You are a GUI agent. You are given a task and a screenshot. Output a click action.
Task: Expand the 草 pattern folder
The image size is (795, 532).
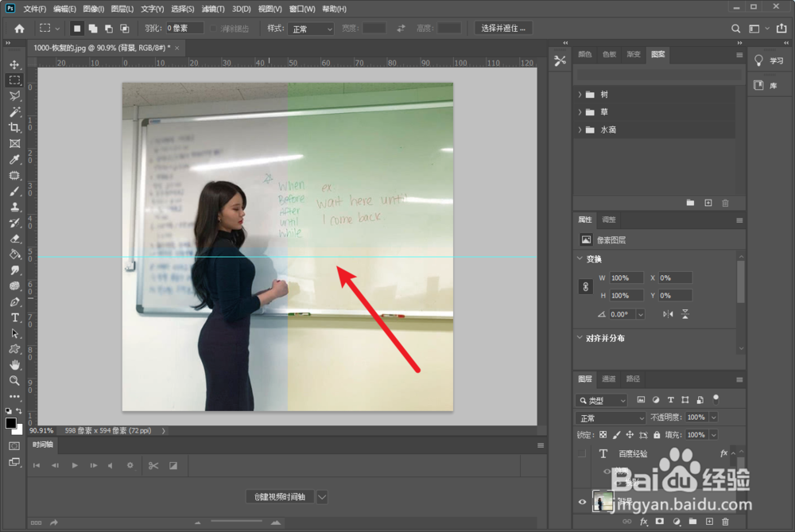(x=580, y=112)
